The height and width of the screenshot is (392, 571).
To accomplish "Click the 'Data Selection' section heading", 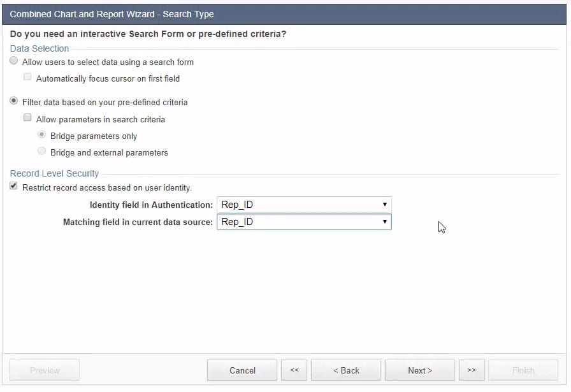I will coord(40,48).
